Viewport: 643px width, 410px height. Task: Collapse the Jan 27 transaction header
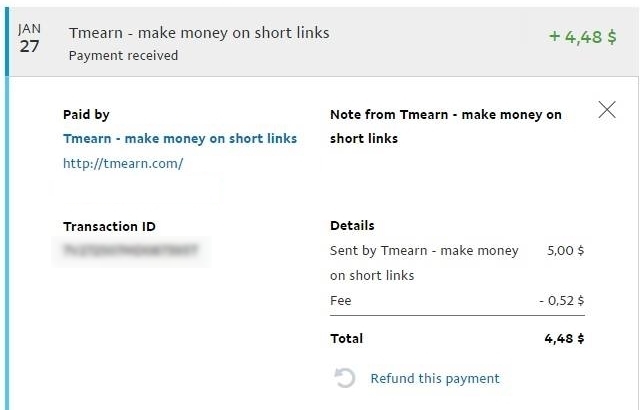coord(322,41)
